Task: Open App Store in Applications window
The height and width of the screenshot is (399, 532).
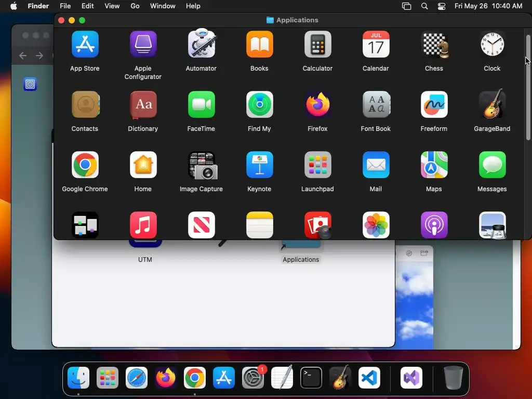Action: tap(85, 45)
